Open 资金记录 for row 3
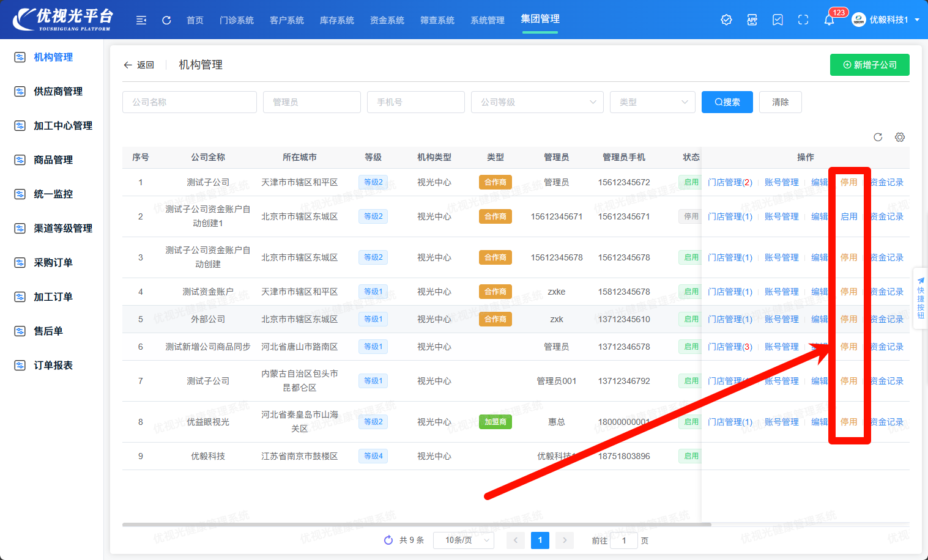928x560 pixels. click(886, 257)
